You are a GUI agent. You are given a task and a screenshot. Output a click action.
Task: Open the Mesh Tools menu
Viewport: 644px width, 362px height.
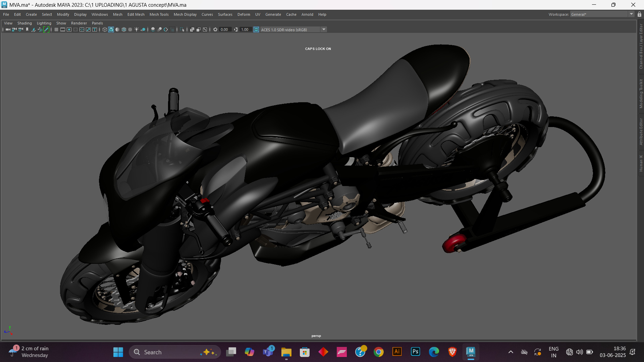[x=159, y=14]
